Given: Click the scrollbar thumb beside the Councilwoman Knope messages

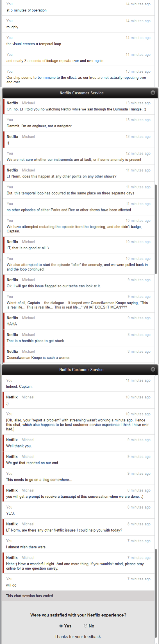Looking at the screenshot, I should point(156,229).
